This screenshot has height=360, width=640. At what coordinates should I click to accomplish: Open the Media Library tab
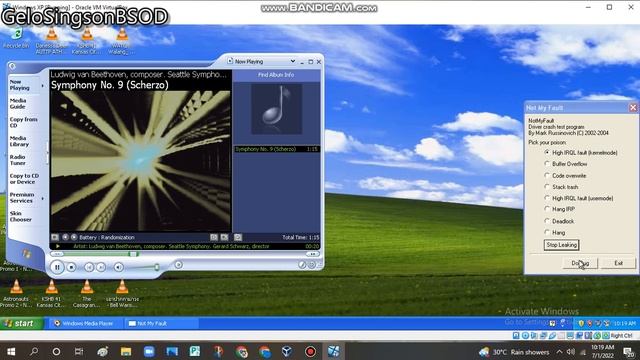click(19, 141)
